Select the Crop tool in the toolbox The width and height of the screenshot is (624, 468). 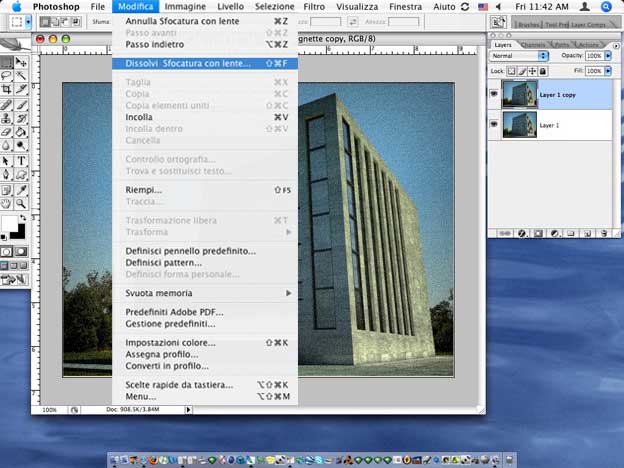click(7, 89)
